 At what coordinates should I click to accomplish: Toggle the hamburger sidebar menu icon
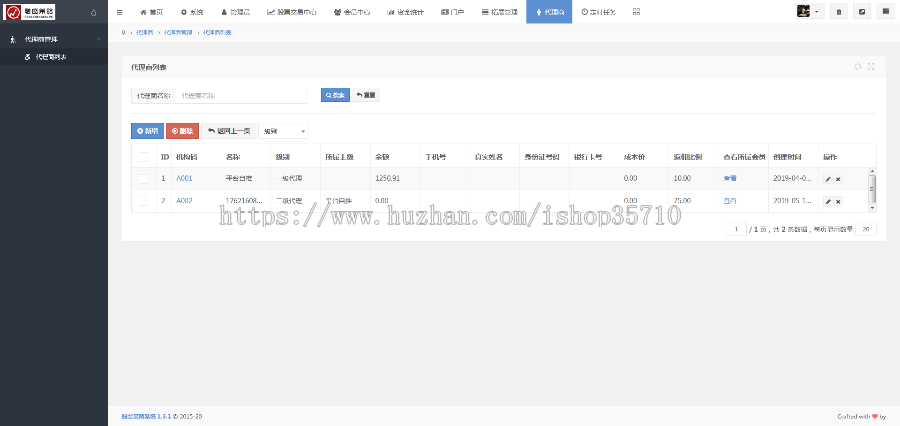(119, 11)
